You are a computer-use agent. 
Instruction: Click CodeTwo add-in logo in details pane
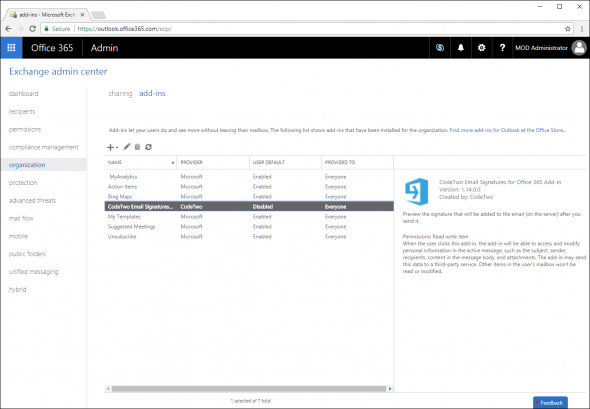pos(417,192)
